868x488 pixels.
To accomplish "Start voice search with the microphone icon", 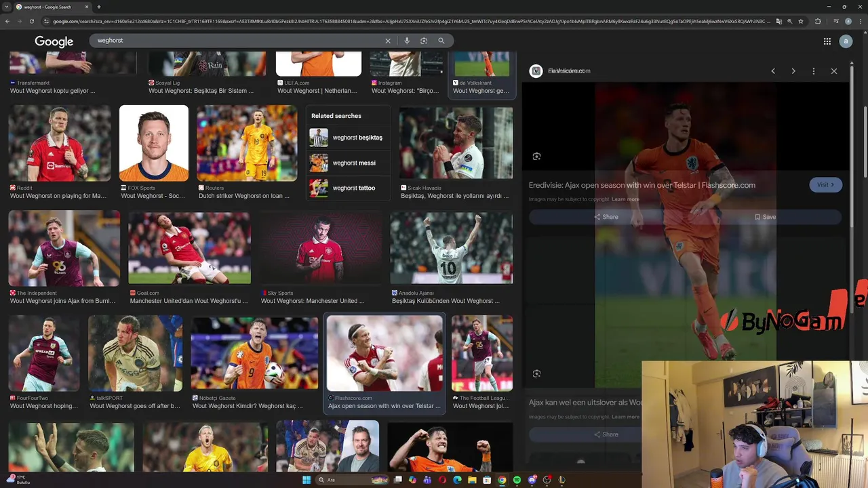I will pos(407,41).
